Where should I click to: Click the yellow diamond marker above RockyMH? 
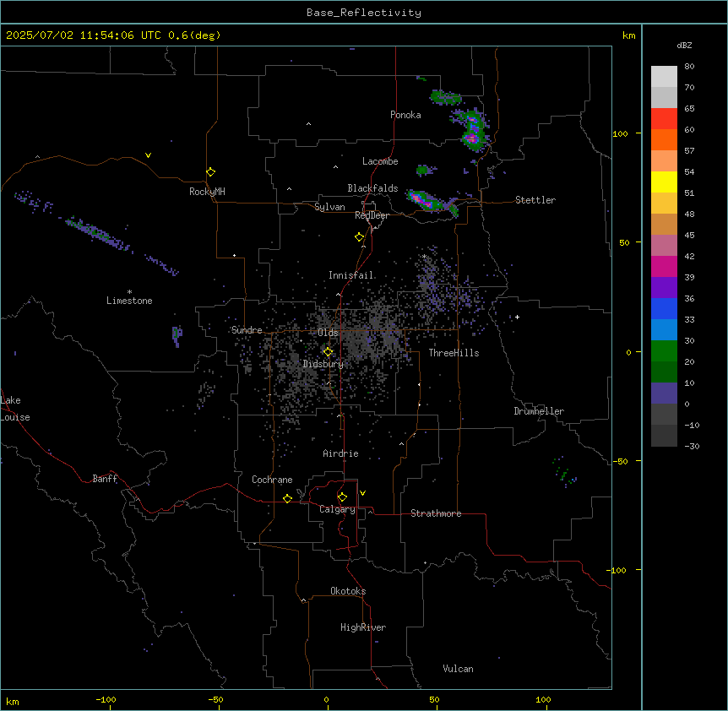pos(211,172)
